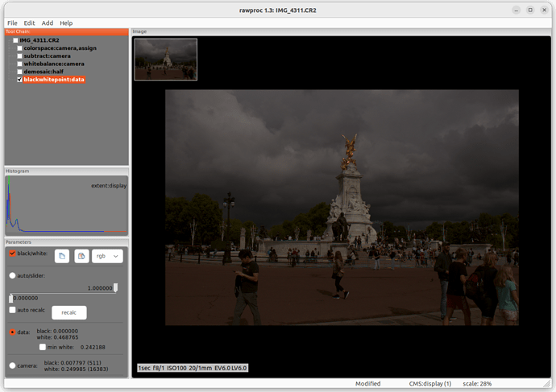Click the white point slider handle

[x=116, y=287]
